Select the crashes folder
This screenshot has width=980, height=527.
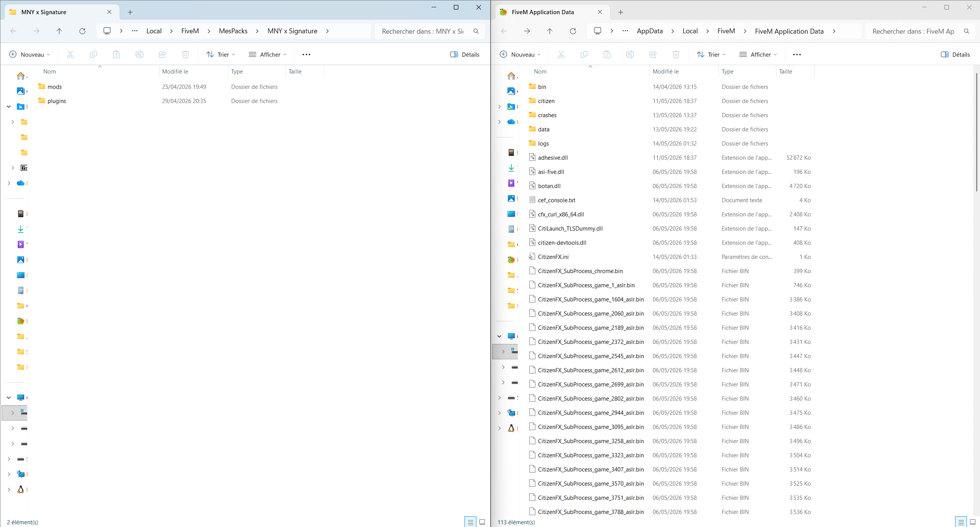(547, 115)
